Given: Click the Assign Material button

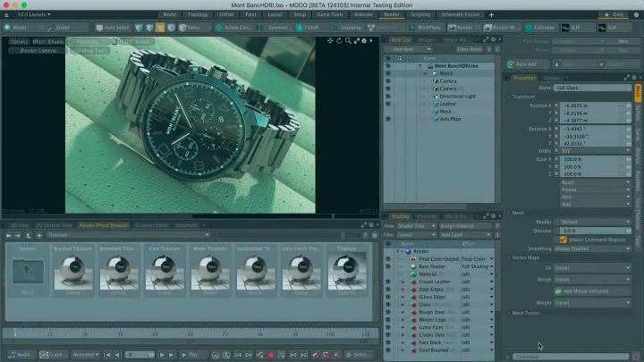Looking at the screenshot, I should (459, 226).
